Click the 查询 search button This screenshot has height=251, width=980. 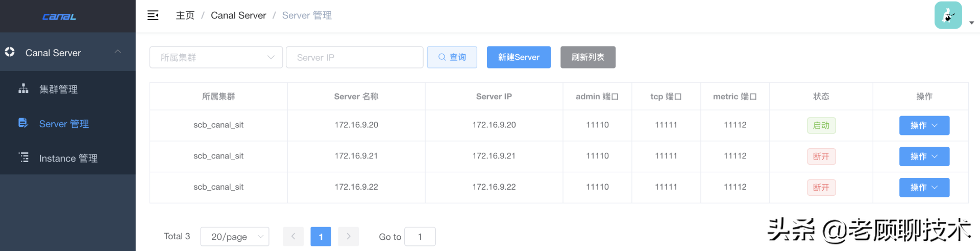click(x=452, y=57)
